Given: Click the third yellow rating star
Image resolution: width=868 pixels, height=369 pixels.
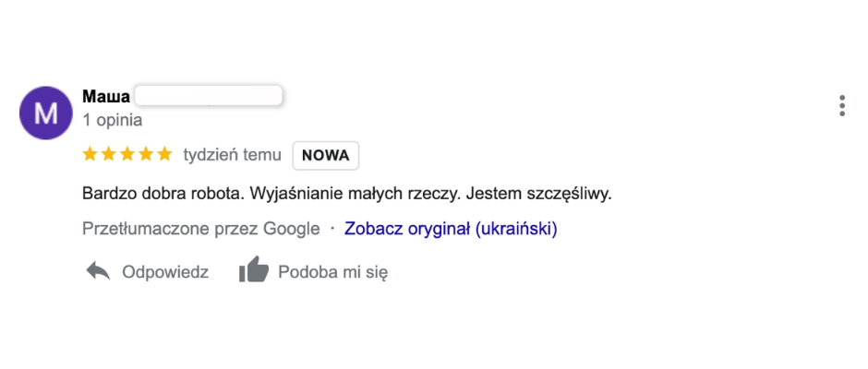Looking at the screenshot, I should point(127,154).
